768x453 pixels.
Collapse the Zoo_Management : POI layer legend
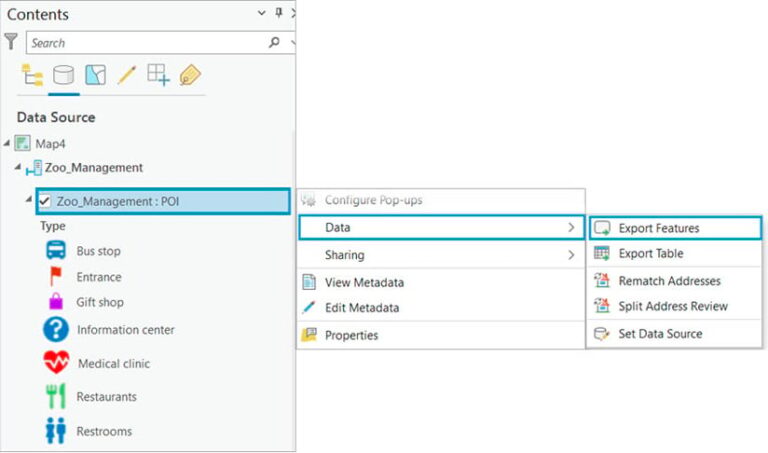coord(29,199)
